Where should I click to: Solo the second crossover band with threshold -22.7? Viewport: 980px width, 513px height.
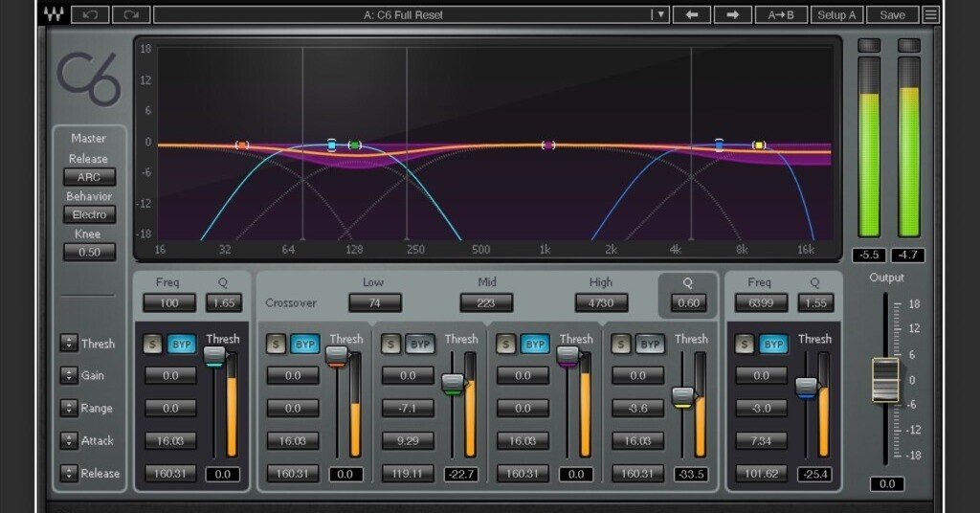[390, 344]
